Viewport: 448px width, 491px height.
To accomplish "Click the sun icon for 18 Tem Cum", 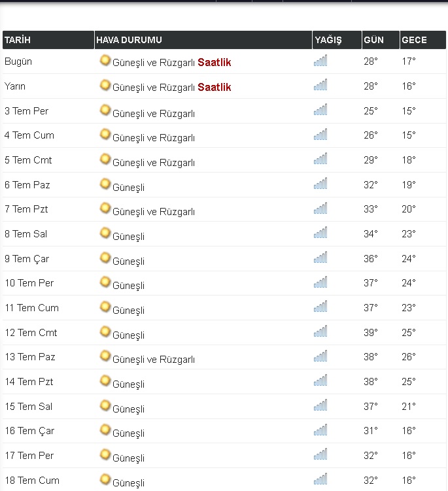I will [105, 479].
